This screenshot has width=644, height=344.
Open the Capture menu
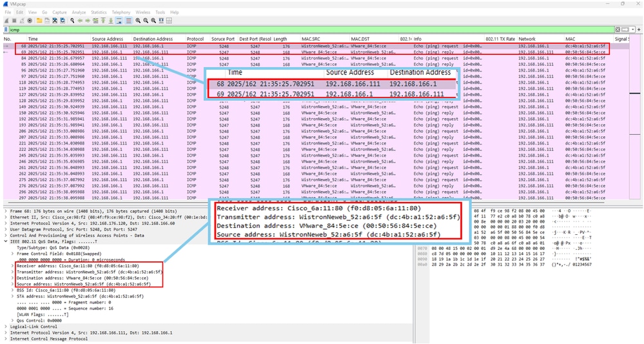coord(59,12)
